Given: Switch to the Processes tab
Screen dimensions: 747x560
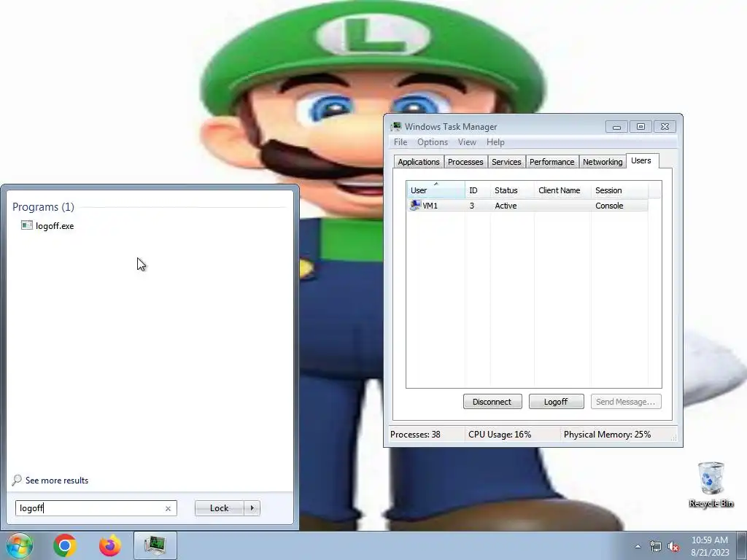Looking at the screenshot, I should click(x=465, y=162).
